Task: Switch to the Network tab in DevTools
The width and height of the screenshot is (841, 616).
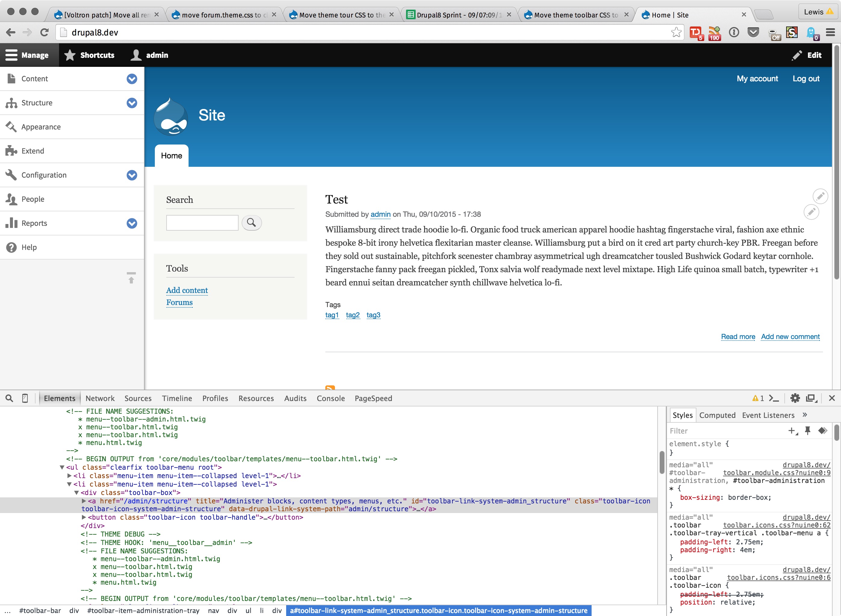Action: 100,398
